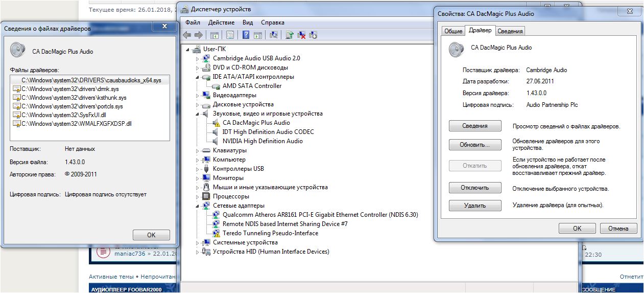The width and height of the screenshot is (644, 293).
Task: Click the Update driver software toolbar icon
Action: pyautogui.click(x=290, y=35)
